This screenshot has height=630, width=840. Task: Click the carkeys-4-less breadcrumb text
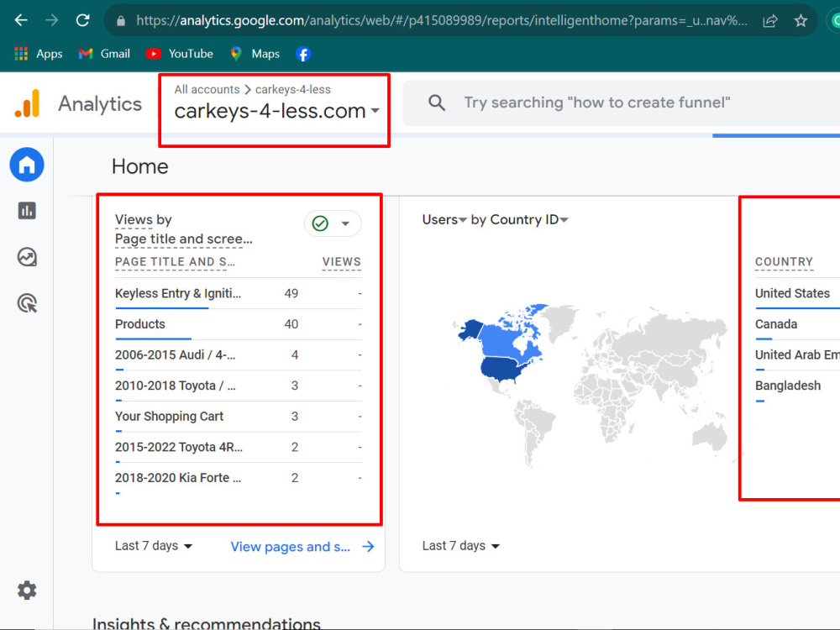coord(292,90)
